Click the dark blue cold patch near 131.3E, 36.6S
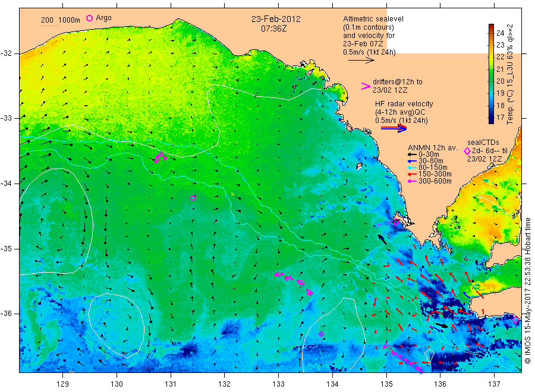The height and width of the screenshot is (392, 535). 188,350
